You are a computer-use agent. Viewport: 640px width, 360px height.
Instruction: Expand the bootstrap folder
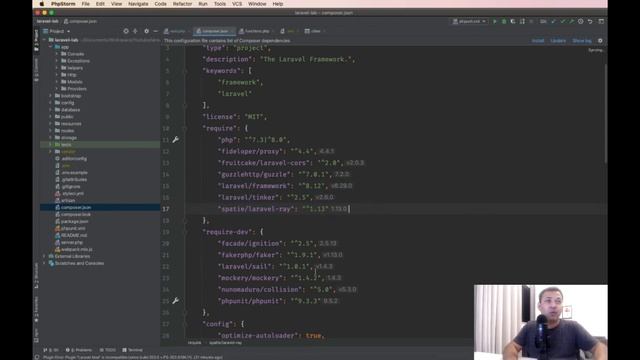point(51,96)
